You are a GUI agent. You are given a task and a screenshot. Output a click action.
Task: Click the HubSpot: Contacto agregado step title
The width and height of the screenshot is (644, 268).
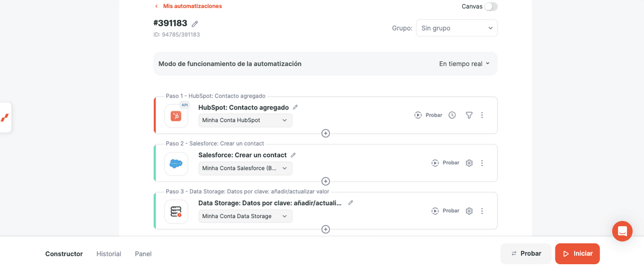[244, 107]
